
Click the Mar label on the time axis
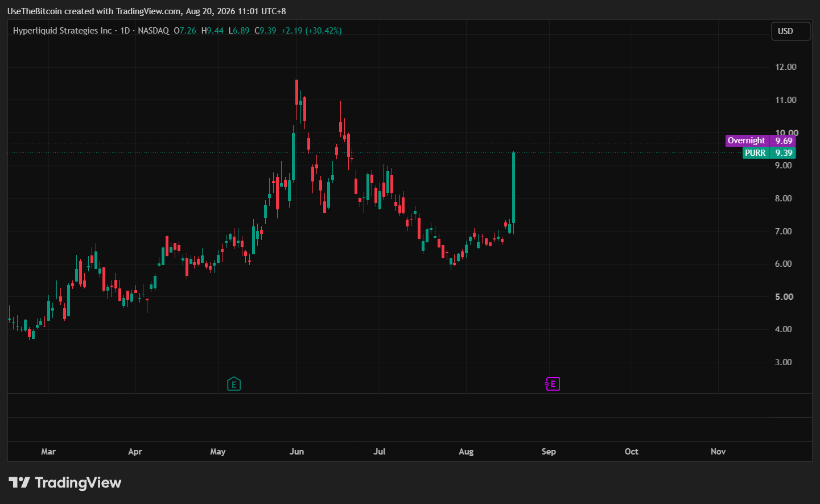pyautogui.click(x=48, y=452)
